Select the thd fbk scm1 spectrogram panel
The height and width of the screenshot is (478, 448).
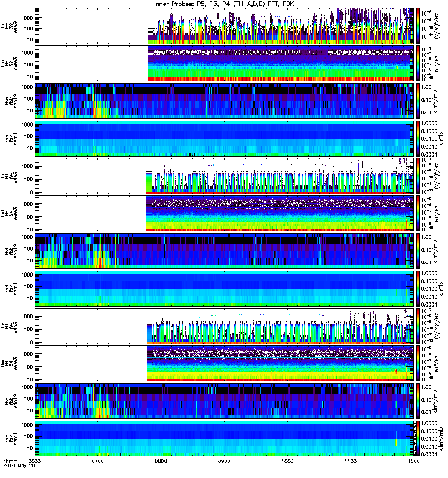(225, 289)
